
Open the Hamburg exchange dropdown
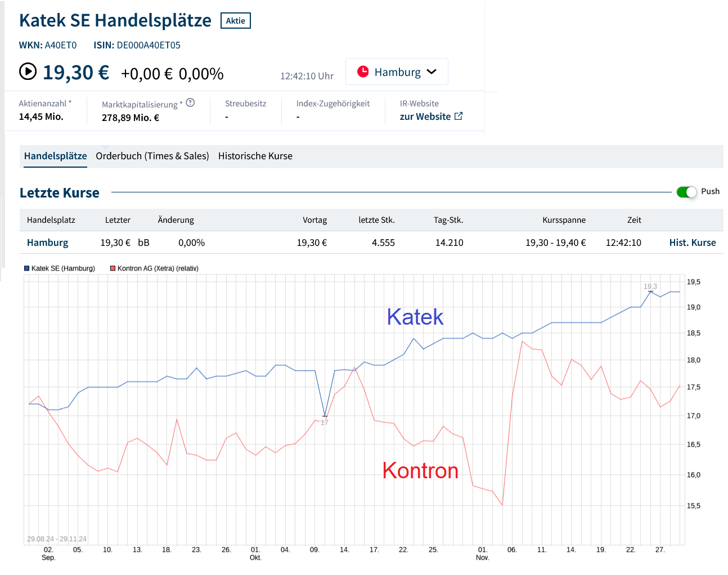coord(397,71)
